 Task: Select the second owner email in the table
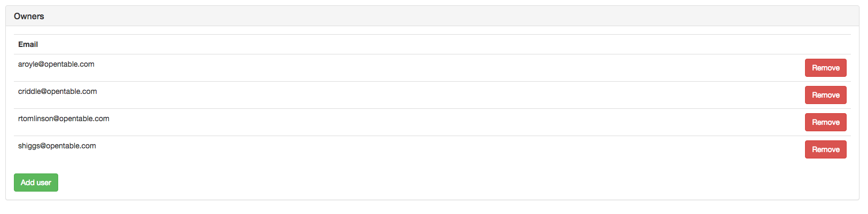click(x=58, y=91)
